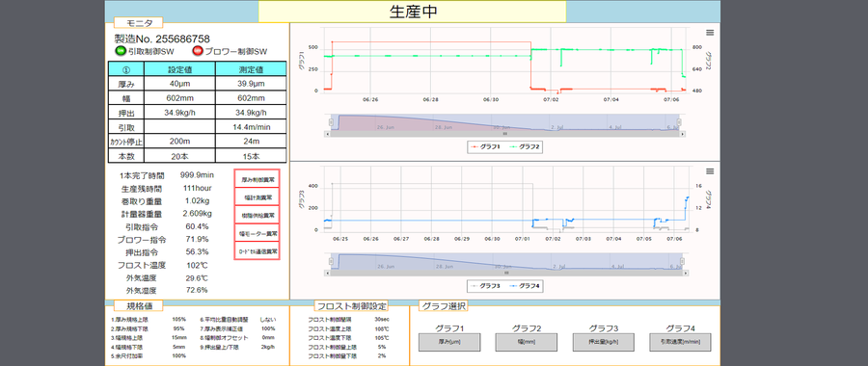Viewport: 868px width, 366px height.
Task: Click the カウント停止 measured value 24m
Action: click(251, 141)
